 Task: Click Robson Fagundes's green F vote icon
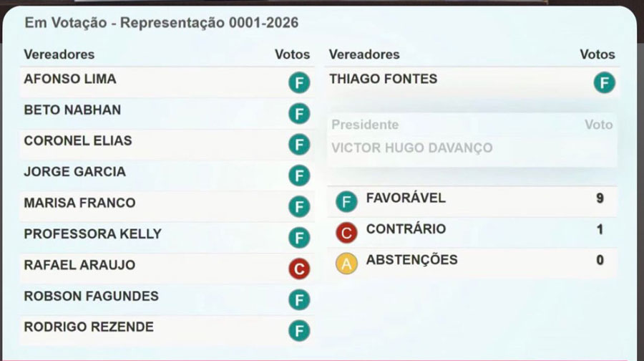(298, 299)
